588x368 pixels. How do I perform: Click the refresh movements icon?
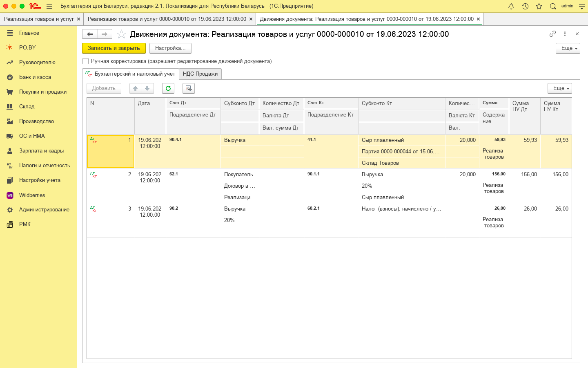pos(168,88)
